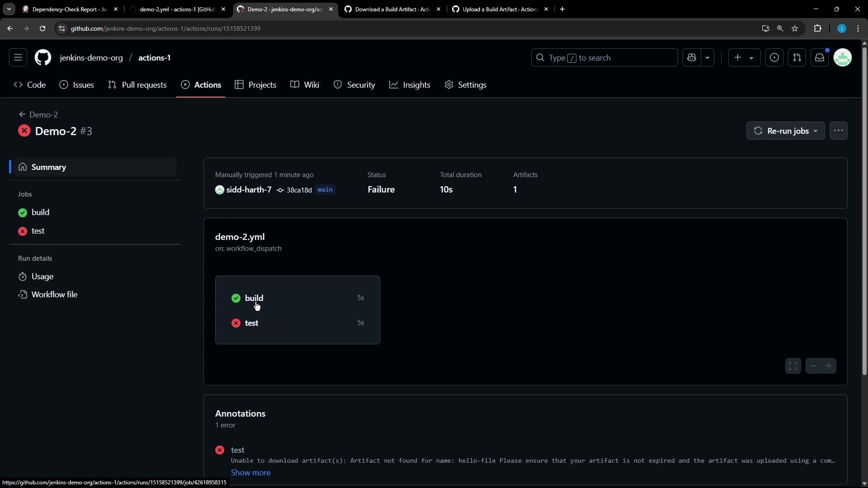
Task: Switch to the Actions tab
Action: 201,85
